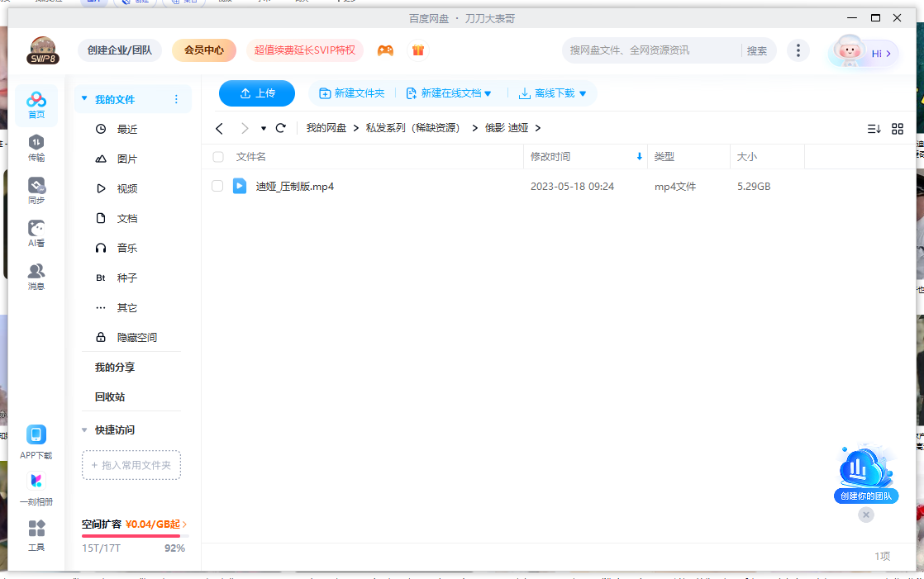The image size is (924, 579).
Task: Refresh the current folder view
Action: point(280,128)
